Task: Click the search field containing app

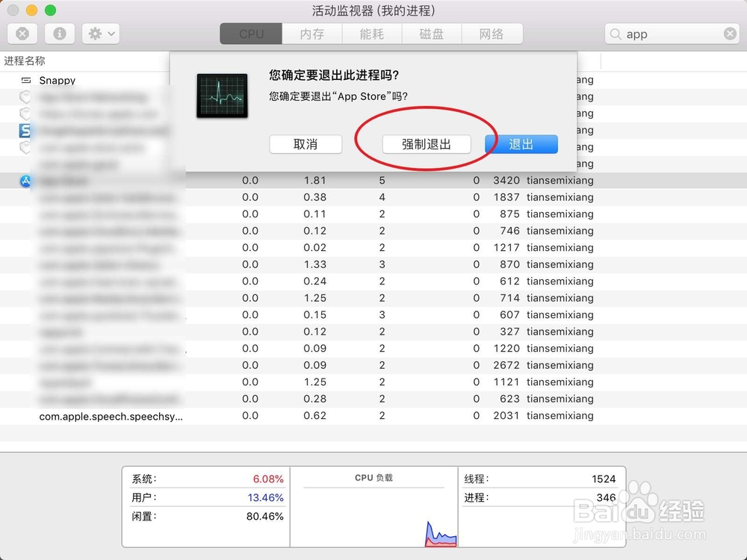Action: tap(672, 34)
